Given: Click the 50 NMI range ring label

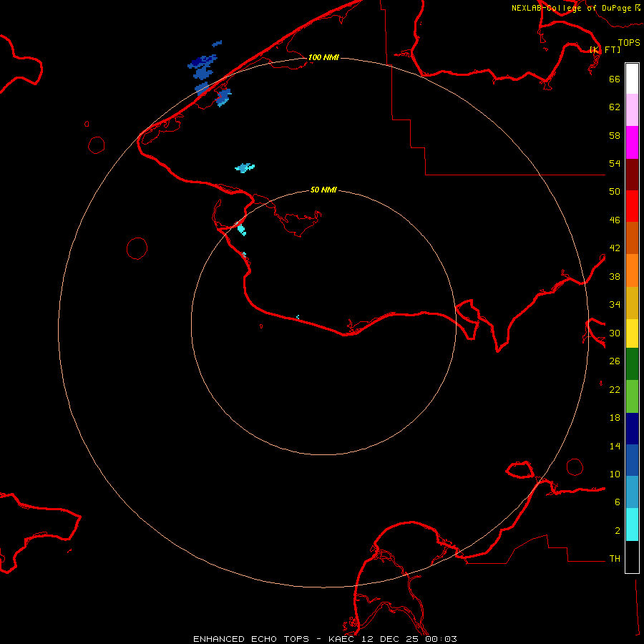Looking at the screenshot, I should tap(323, 190).
